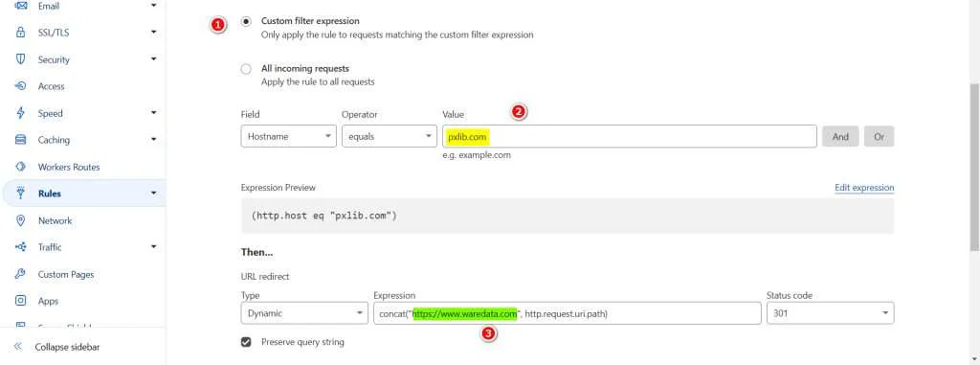Open the Operator equals dropdown
The height and width of the screenshot is (365, 980).
tap(390, 136)
